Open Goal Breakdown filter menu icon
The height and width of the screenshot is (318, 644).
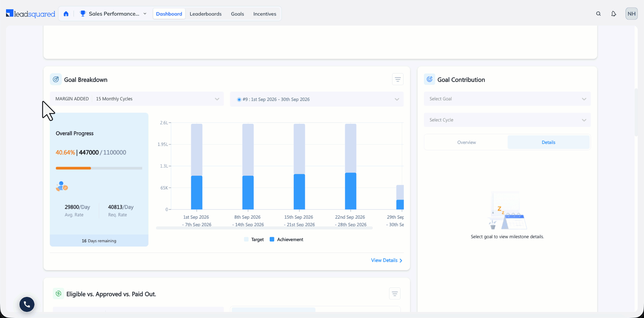(398, 79)
